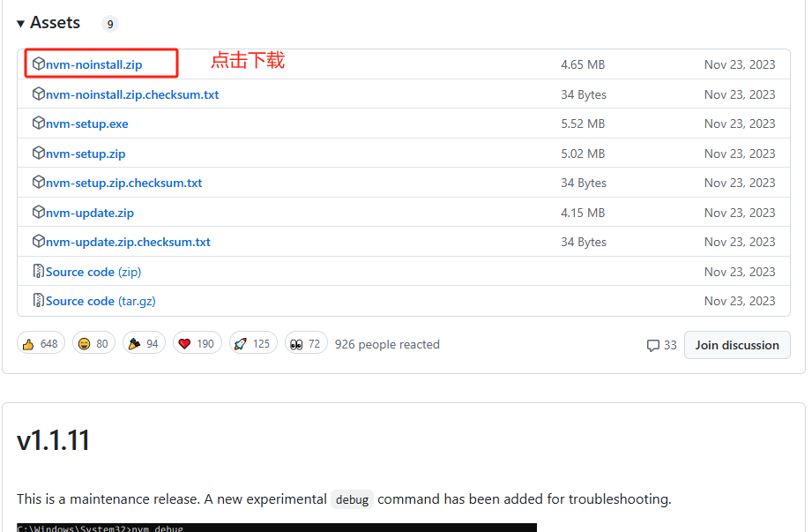This screenshot has width=812, height=532.
Task: Download nvm-update.zip archive
Action: 90,213
